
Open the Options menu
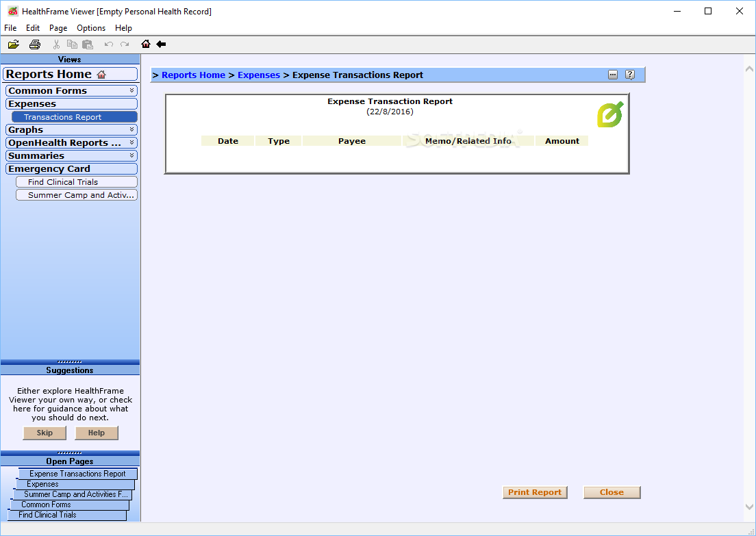point(90,28)
